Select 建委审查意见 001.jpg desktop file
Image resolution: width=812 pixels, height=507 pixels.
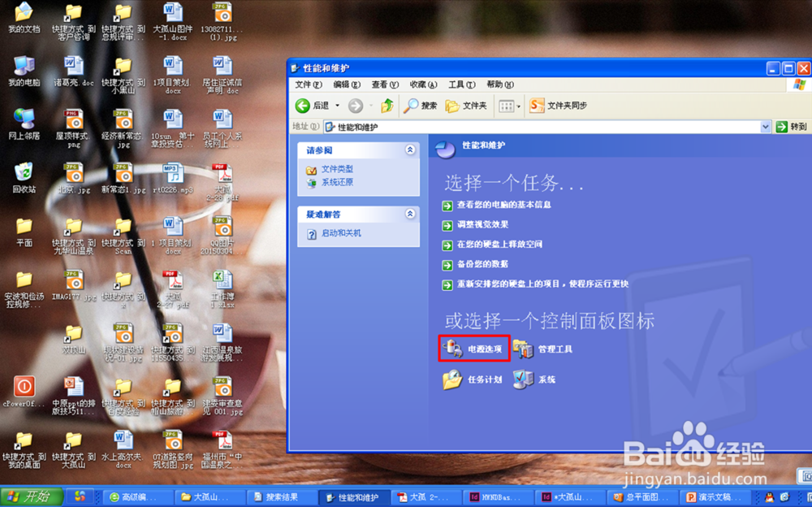(x=222, y=396)
